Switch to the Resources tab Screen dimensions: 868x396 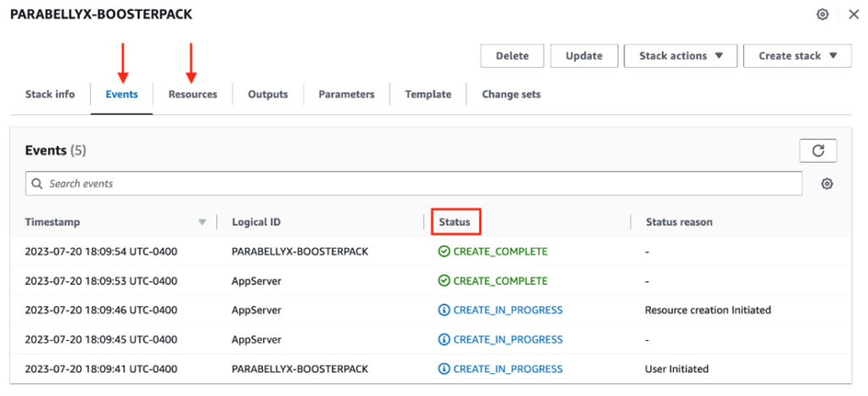tap(192, 94)
